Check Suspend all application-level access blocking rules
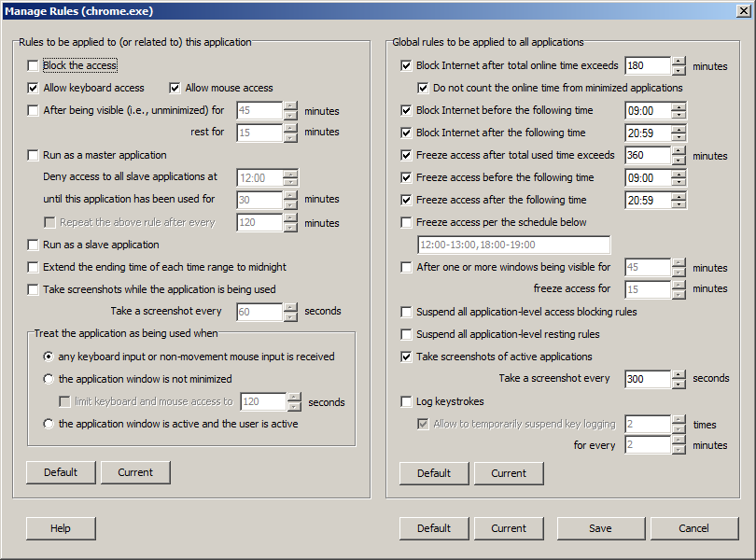 pyautogui.click(x=406, y=312)
